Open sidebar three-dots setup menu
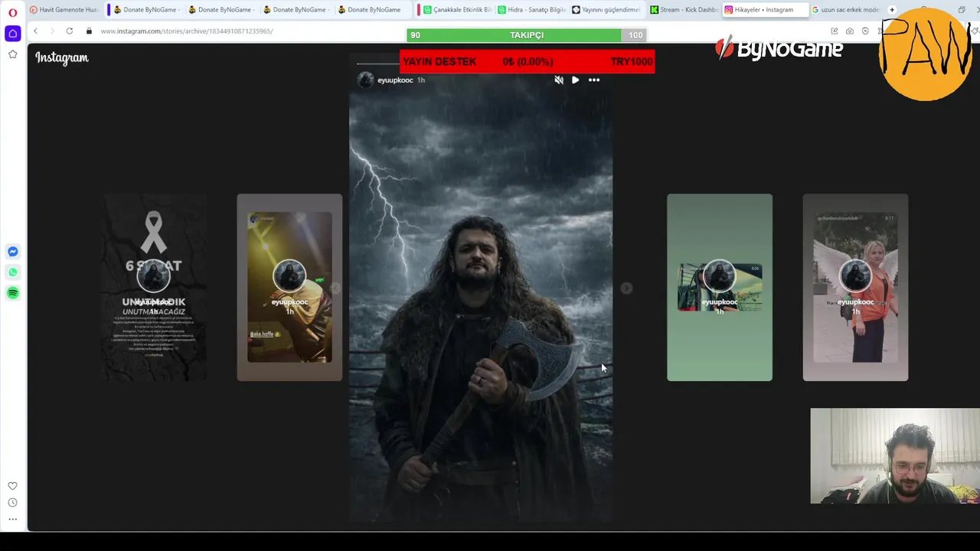The width and height of the screenshot is (980, 551). click(x=12, y=520)
